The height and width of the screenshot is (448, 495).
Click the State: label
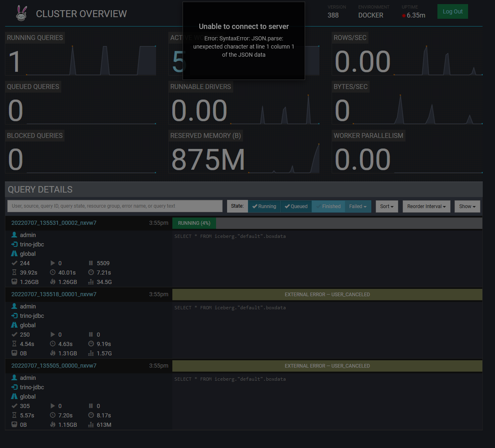coord(237,206)
